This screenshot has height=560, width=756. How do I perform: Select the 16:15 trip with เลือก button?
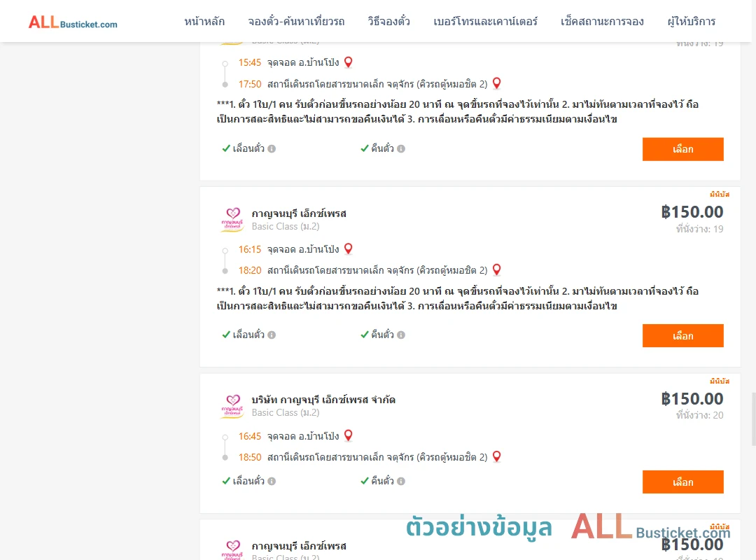(682, 336)
